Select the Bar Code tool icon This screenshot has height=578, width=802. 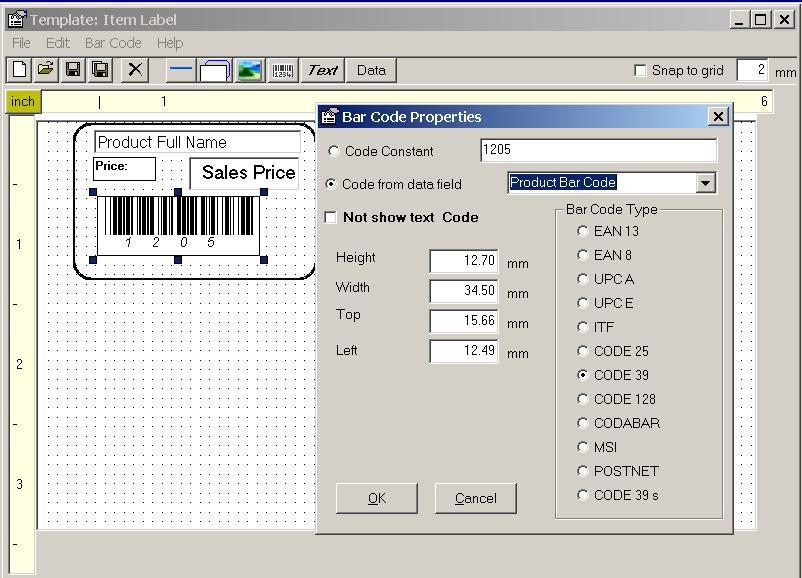coord(283,70)
